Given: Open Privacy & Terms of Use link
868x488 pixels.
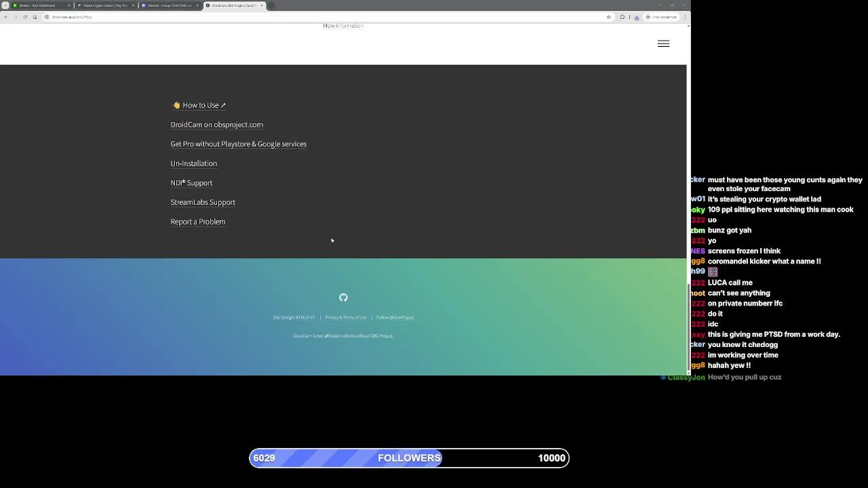Looking at the screenshot, I should [x=346, y=317].
